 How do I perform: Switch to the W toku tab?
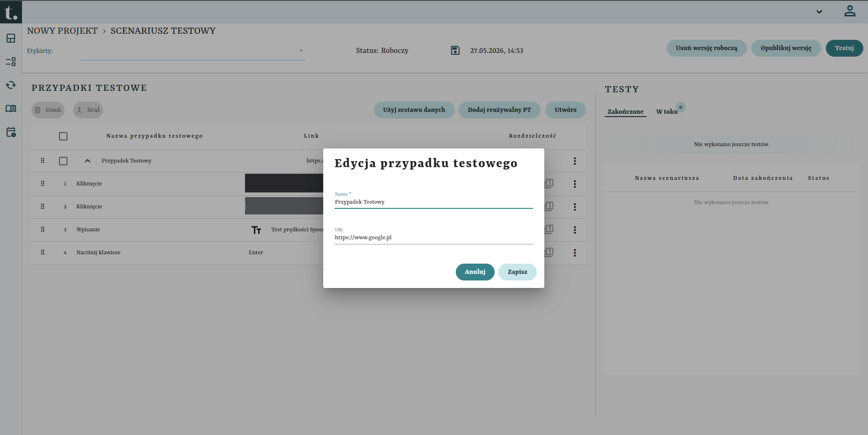point(667,111)
